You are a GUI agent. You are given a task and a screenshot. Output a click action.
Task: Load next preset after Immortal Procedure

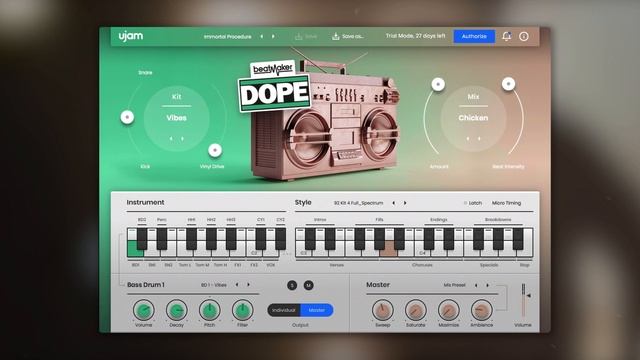click(x=273, y=36)
